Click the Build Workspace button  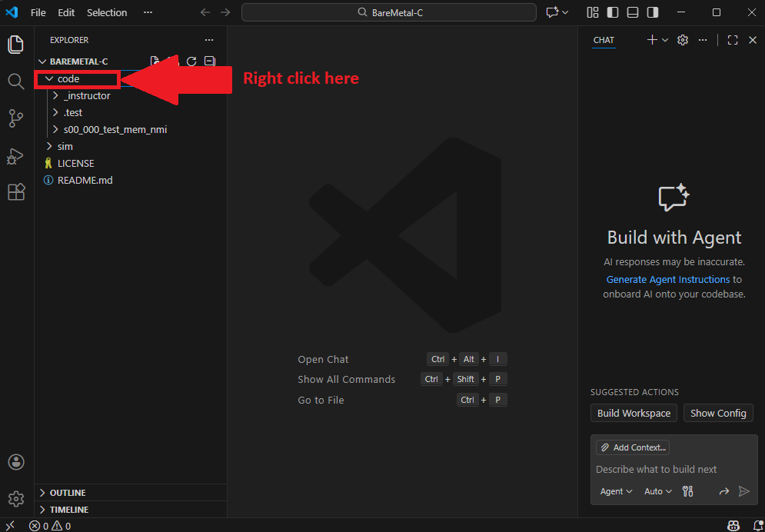[x=634, y=413]
